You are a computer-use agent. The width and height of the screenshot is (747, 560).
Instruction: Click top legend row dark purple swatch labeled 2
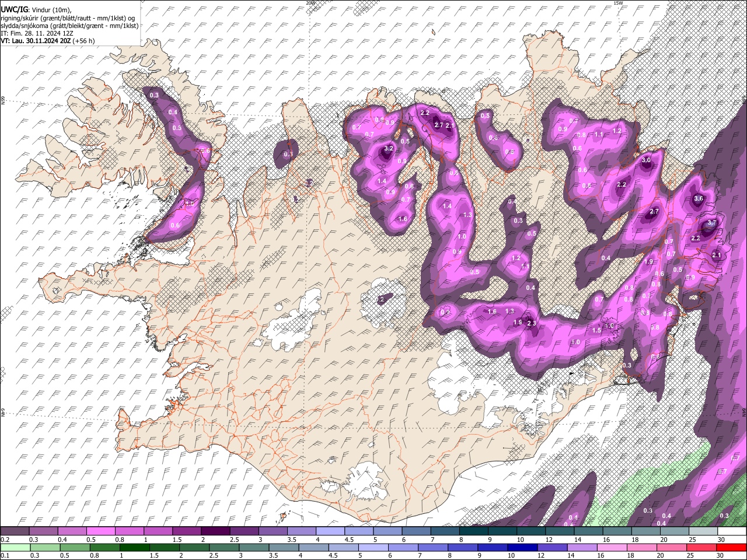(x=215, y=531)
